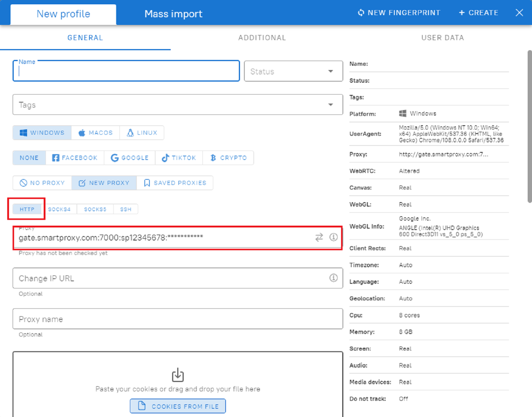The image size is (532, 417).
Task: Click the Cookies From File button
Action: 178,406
